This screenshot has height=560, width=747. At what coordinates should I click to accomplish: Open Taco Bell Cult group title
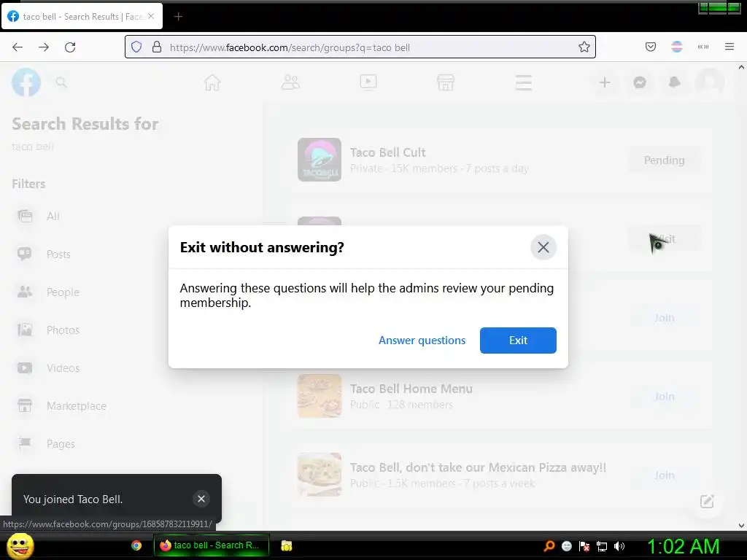[x=388, y=152]
